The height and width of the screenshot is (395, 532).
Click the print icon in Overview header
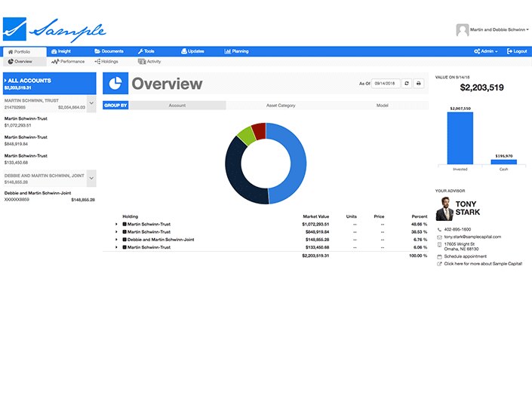(x=420, y=84)
